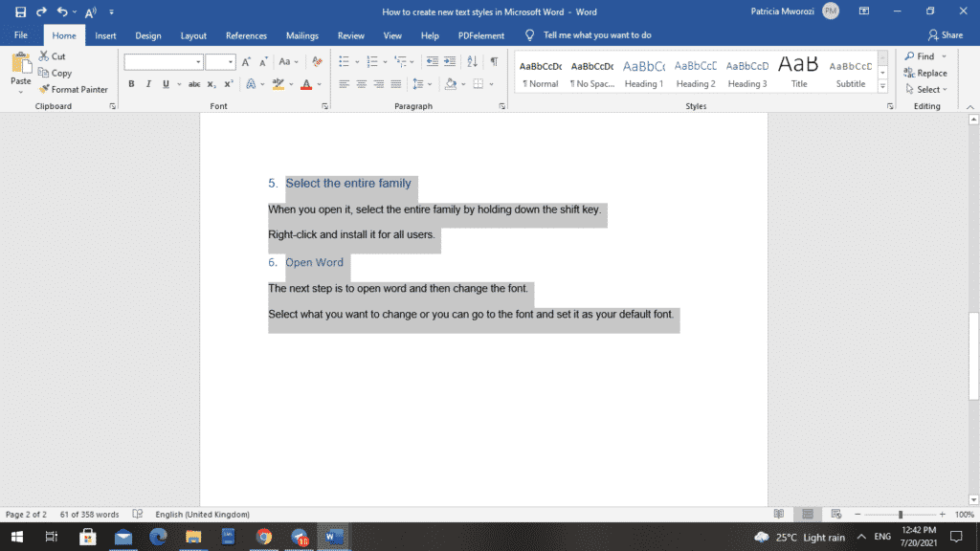This screenshot has width=980, height=551.
Task: Click the Replace button
Action: point(925,73)
